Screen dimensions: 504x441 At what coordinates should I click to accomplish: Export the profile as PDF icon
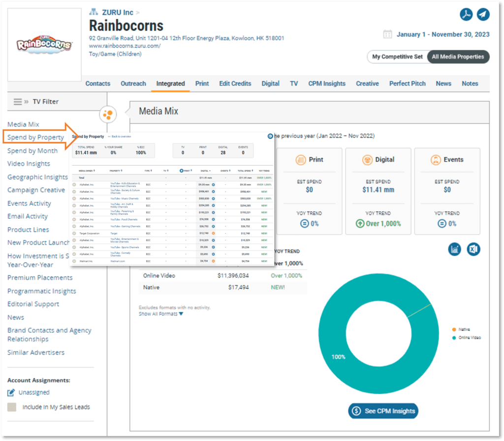point(466,14)
